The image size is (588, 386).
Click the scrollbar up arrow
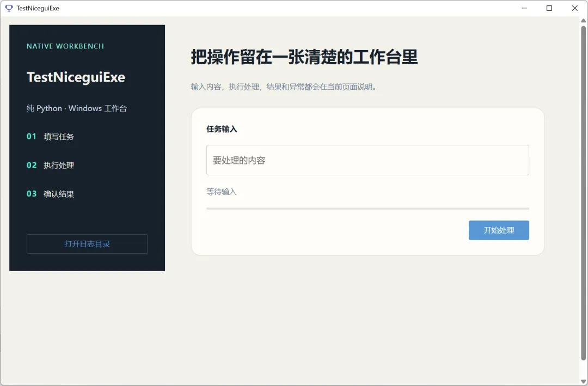[x=583, y=20]
